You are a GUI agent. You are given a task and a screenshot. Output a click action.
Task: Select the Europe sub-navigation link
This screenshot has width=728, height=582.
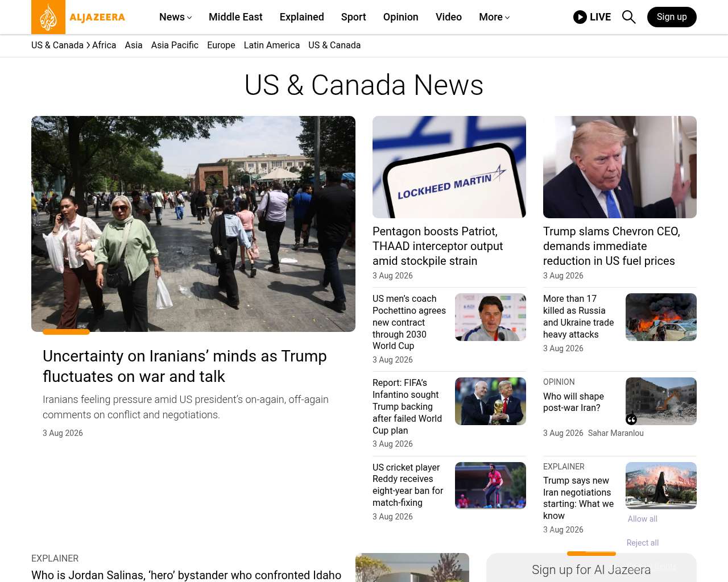(x=221, y=45)
